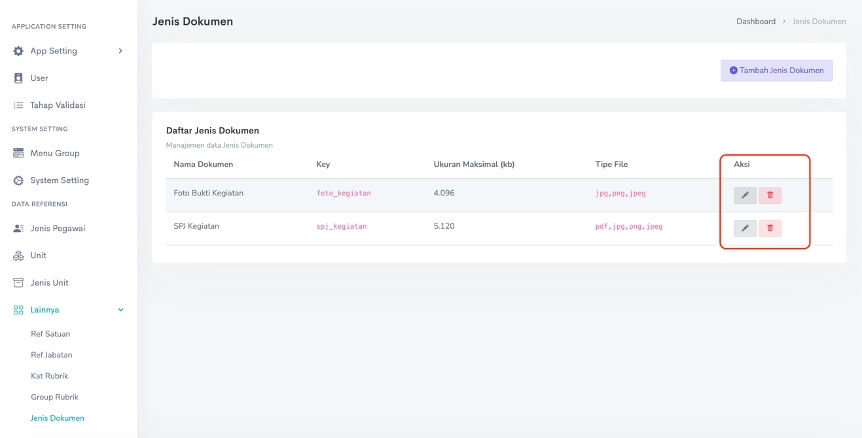The width and height of the screenshot is (862, 438).
Task: Open the Unit menu item
Action: [38, 255]
